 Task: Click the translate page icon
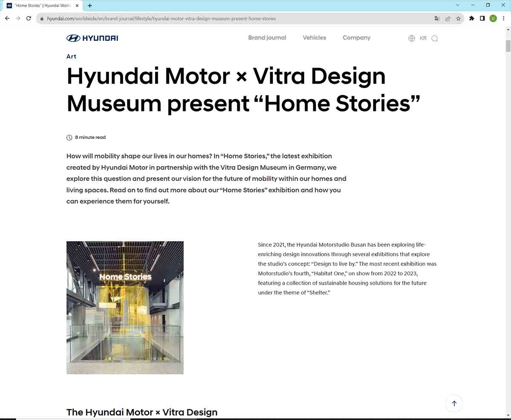pos(437,18)
